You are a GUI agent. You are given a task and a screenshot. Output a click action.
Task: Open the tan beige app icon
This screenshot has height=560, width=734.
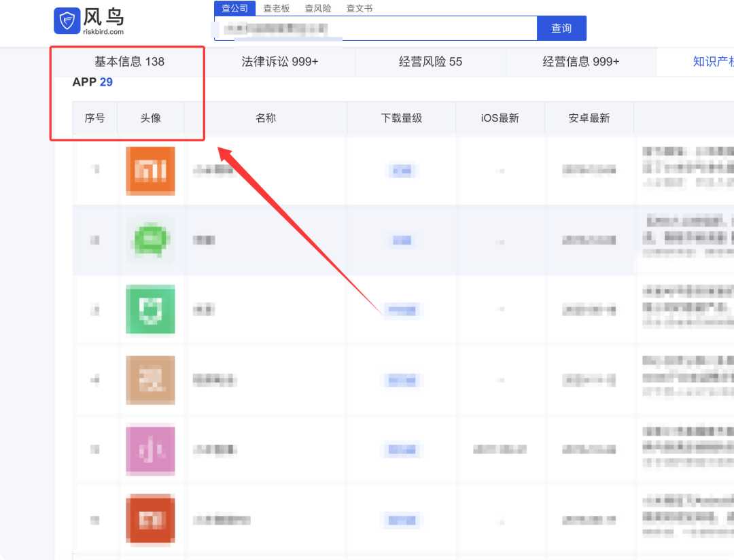point(150,380)
